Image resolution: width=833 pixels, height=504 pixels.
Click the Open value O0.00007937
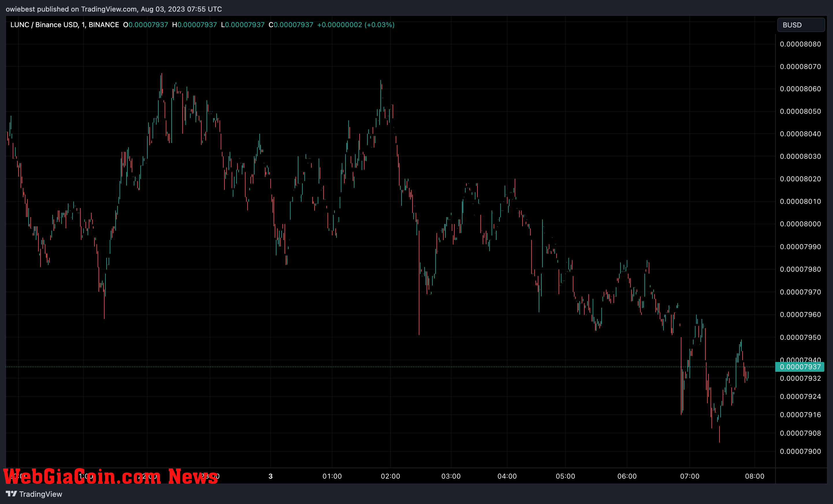coord(146,25)
